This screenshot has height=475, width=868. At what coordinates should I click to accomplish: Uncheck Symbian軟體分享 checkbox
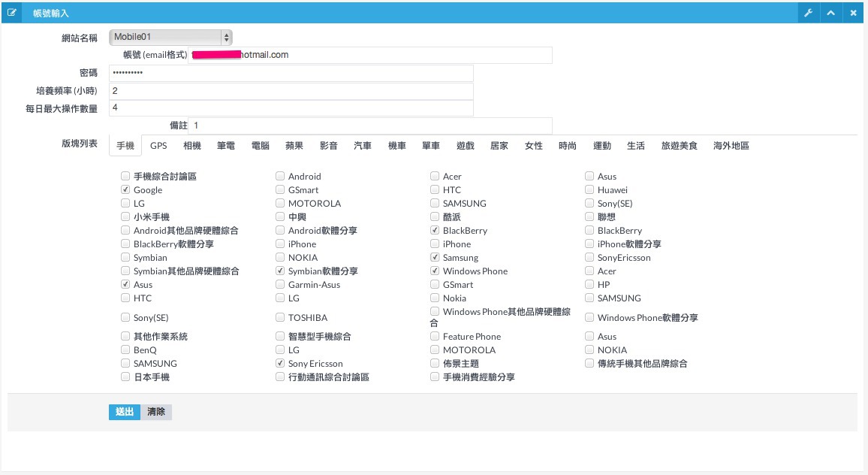pyautogui.click(x=280, y=271)
